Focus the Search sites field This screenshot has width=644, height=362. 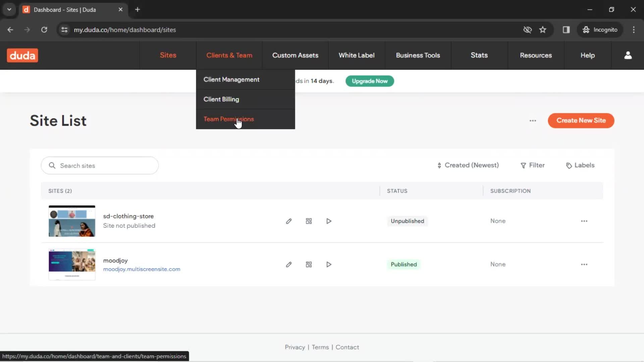tap(100, 166)
